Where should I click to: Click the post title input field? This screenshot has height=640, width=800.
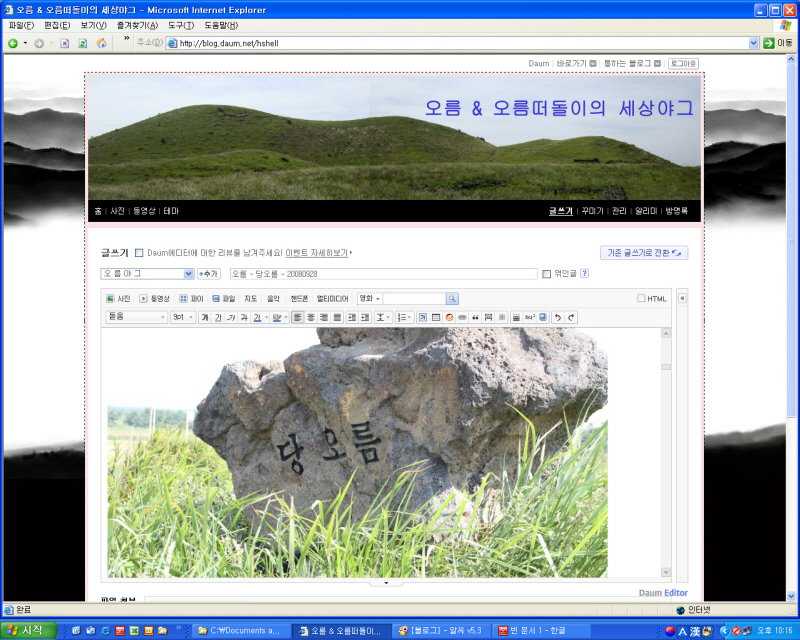pos(384,274)
